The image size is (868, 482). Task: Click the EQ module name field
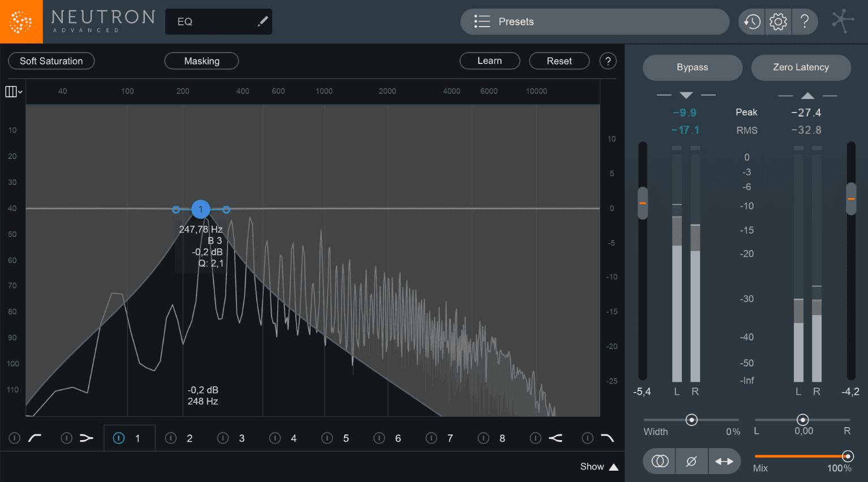[218, 21]
